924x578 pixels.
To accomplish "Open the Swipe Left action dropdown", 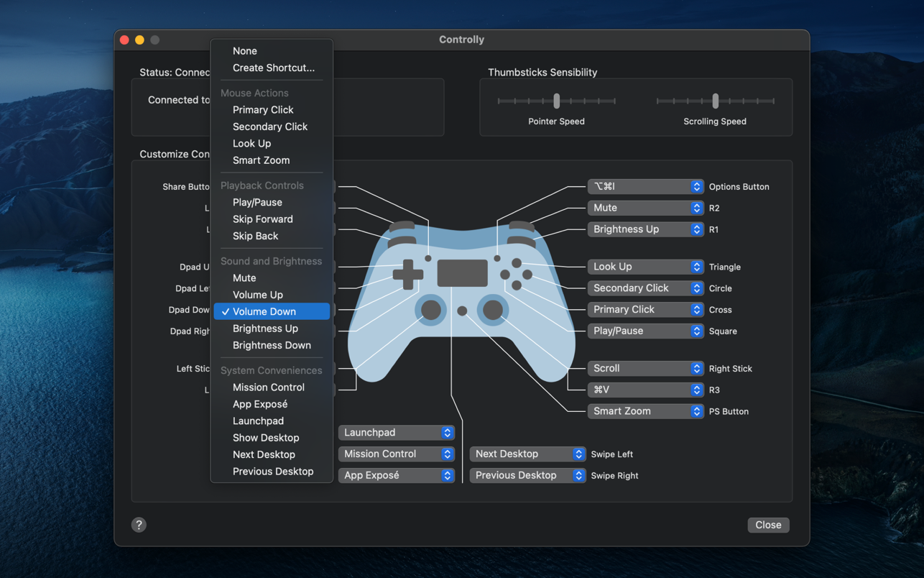I will click(527, 454).
